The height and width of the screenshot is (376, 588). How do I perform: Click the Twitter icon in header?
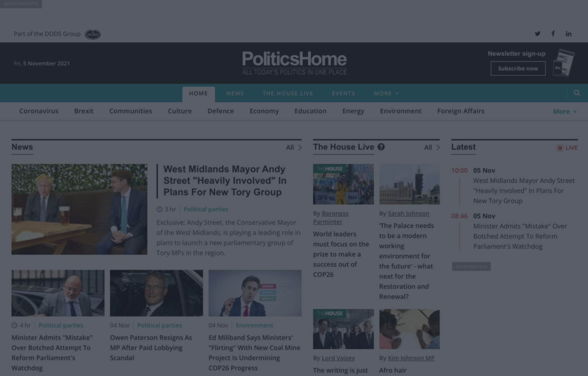537,34
